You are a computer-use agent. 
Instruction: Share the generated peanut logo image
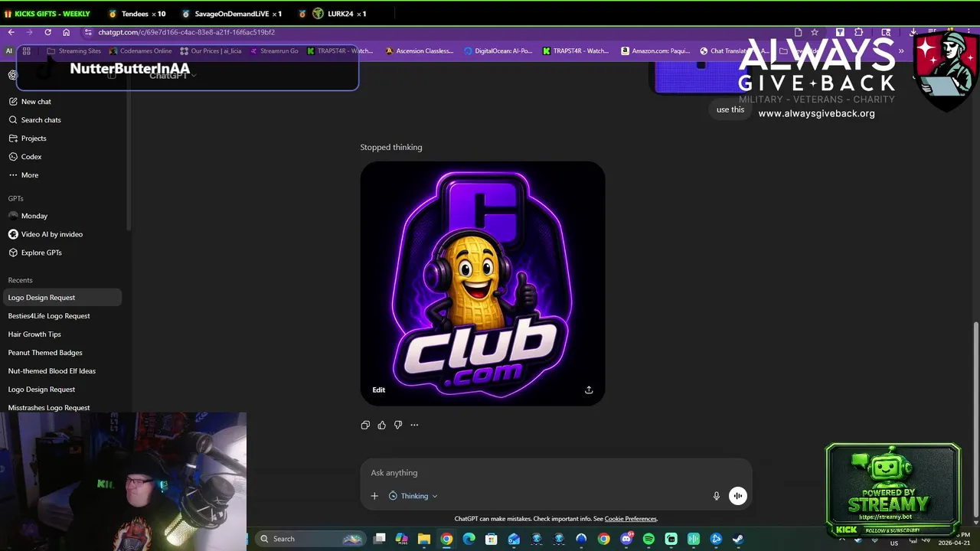pyautogui.click(x=589, y=390)
